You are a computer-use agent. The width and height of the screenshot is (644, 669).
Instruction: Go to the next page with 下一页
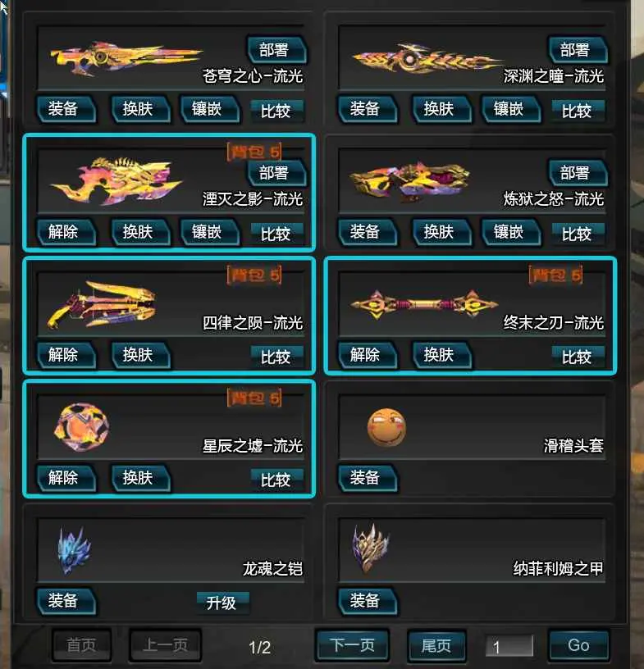pos(352,644)
